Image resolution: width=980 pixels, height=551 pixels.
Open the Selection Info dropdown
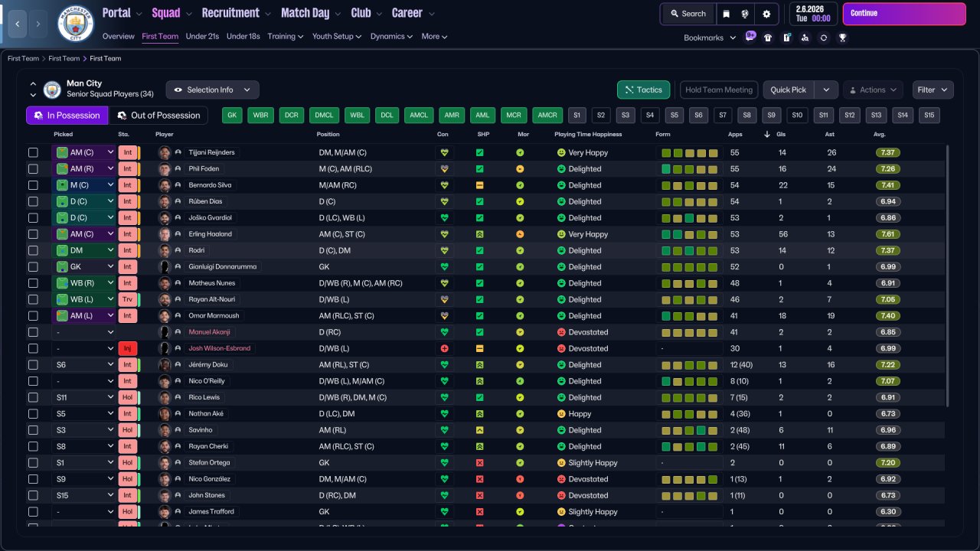pos(212,90)
